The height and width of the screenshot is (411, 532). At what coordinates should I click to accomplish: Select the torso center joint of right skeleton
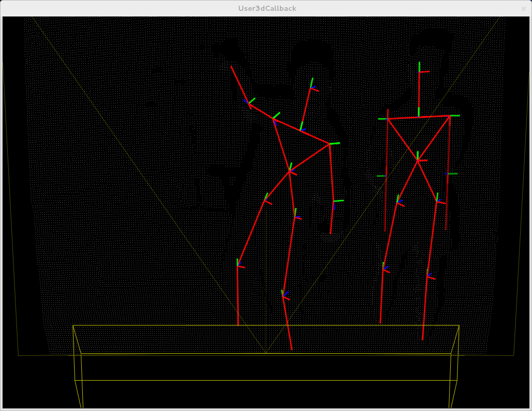pos(417,161)
